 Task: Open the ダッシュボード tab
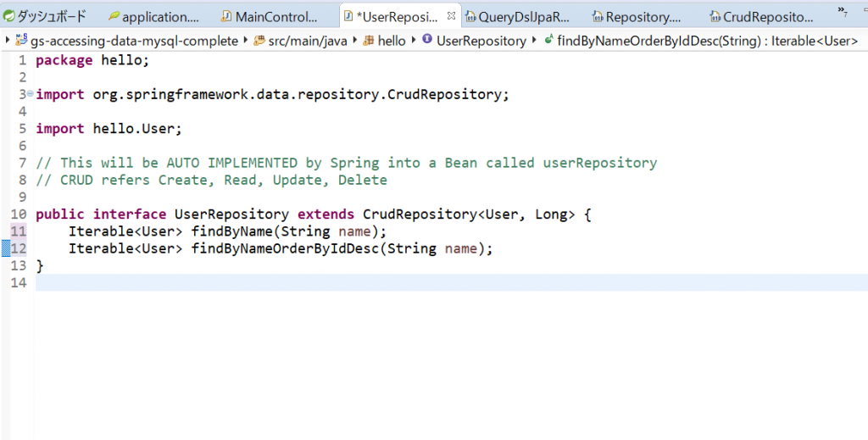tap(51, 17)
